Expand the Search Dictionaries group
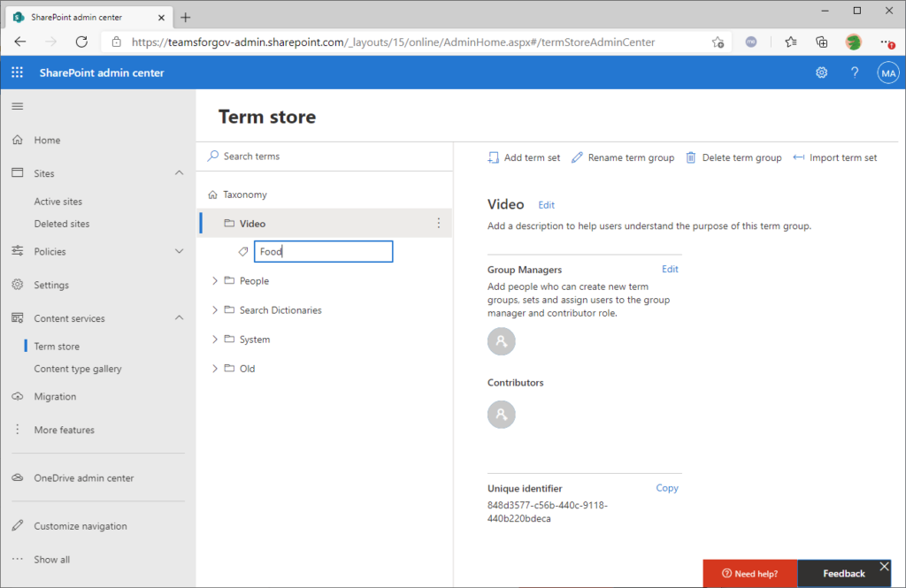Screen dimensions: 906x588 (213, 309)
